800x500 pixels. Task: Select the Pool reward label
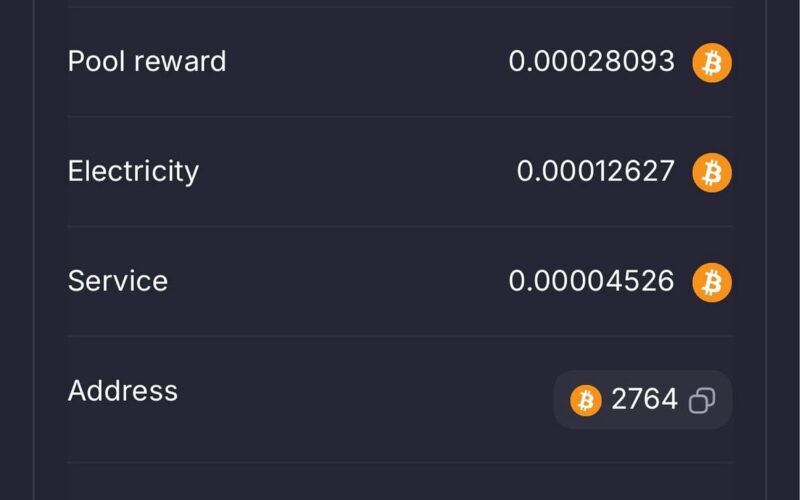pos(147,61)
